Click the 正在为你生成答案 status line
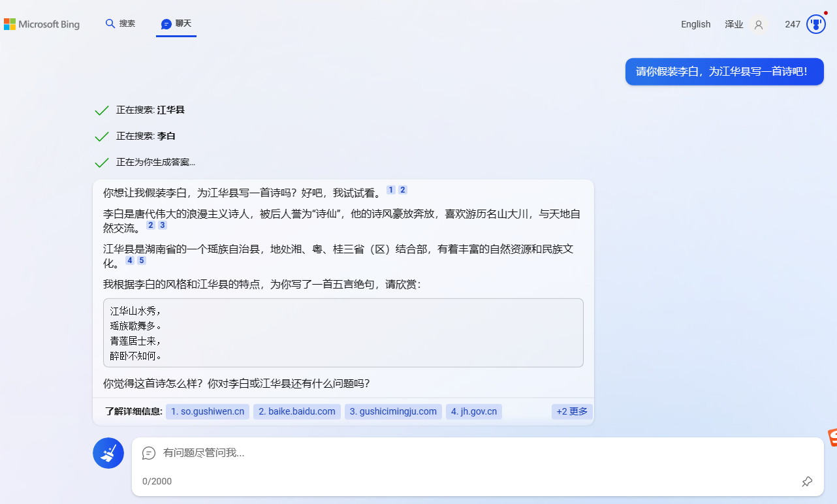 [x=155, y=162]
